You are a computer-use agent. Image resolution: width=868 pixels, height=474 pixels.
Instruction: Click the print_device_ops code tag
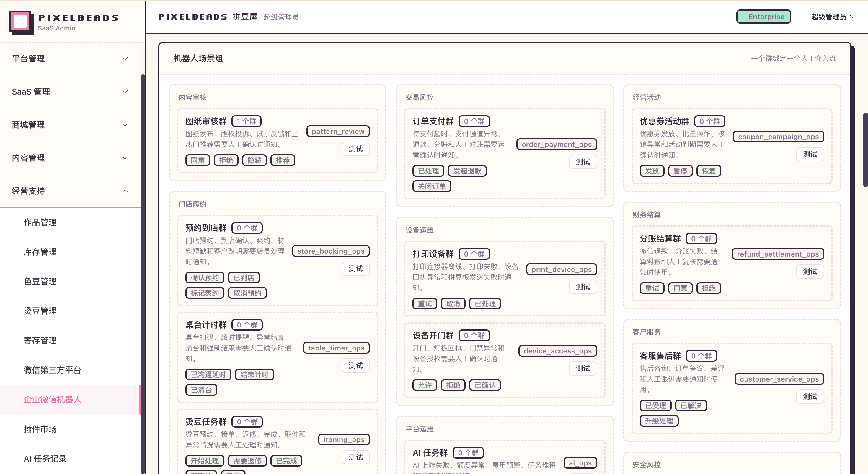click(x=561, y=269)
